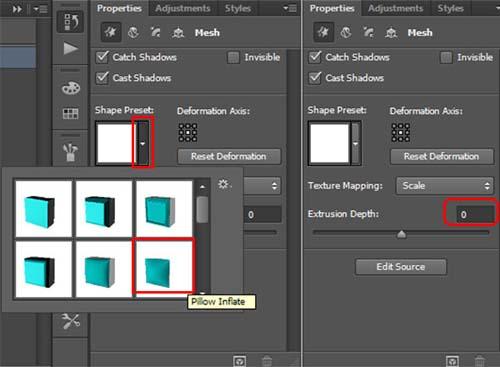
Task: Select the Cap icon in the left Properties panel
Action: [x=155, y=33]
